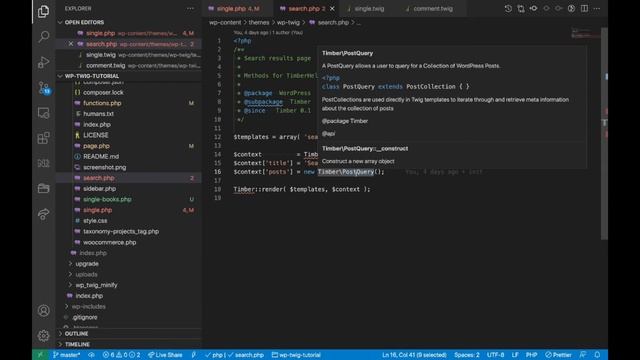The width and height of the screenshot is (640, 360).
Task: Change language mode PHP in status bar
Action: tap(531, 355)
